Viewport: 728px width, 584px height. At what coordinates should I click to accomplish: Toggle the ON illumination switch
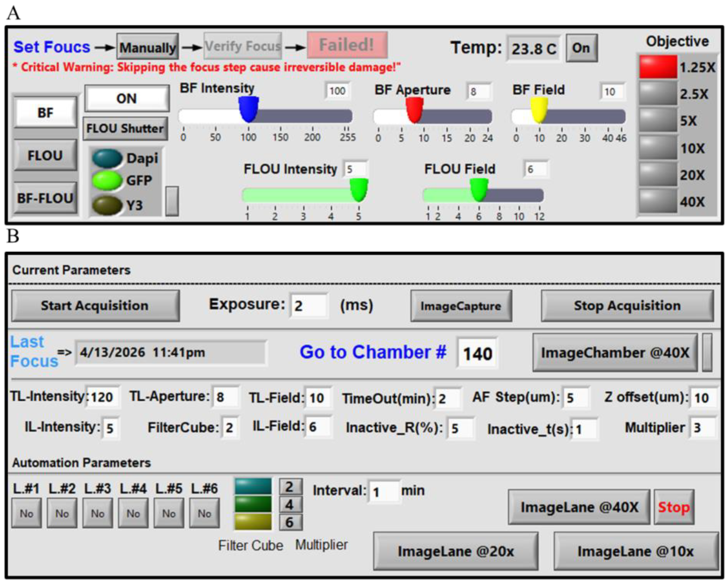point(127,98)
